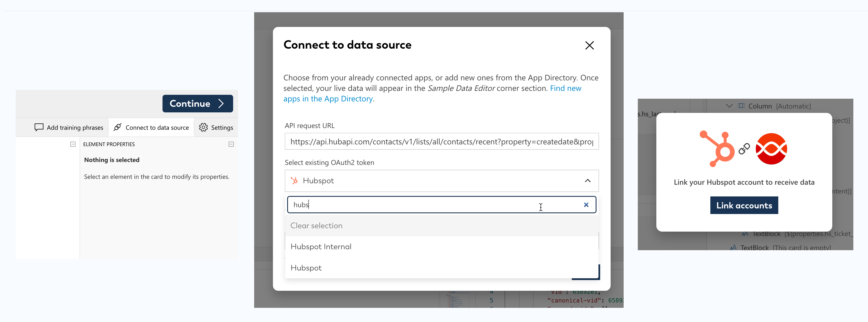The width and height of the screenshot is (868, 322).
Task: Click the Hubspot logo in token dropdown
Action: [x=294, y=181]
